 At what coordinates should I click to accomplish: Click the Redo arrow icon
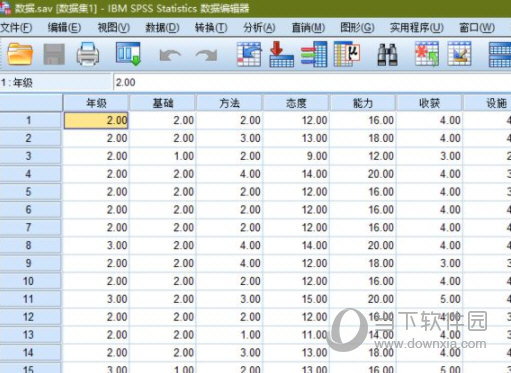click(x=206, y=55)
